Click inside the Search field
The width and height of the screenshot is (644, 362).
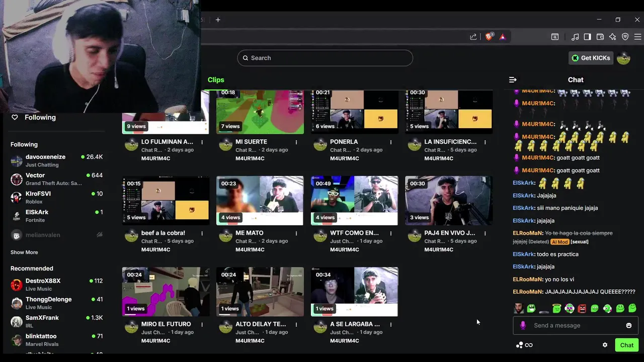click(x=325, y=58)
